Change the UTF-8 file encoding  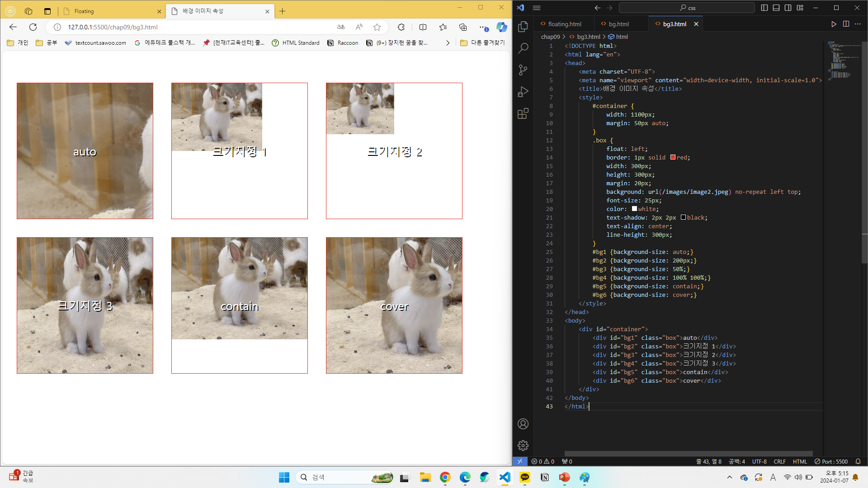(x=759, y=461)
